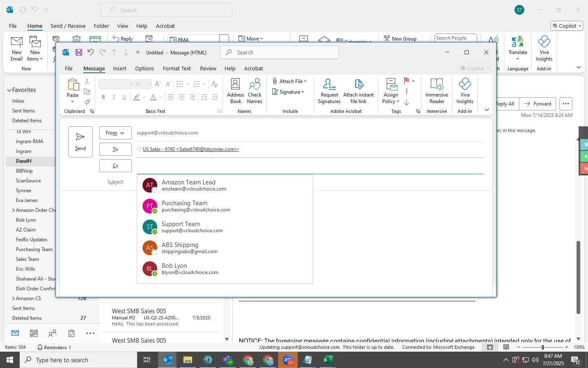Click the message window Search box

(280, 52)
